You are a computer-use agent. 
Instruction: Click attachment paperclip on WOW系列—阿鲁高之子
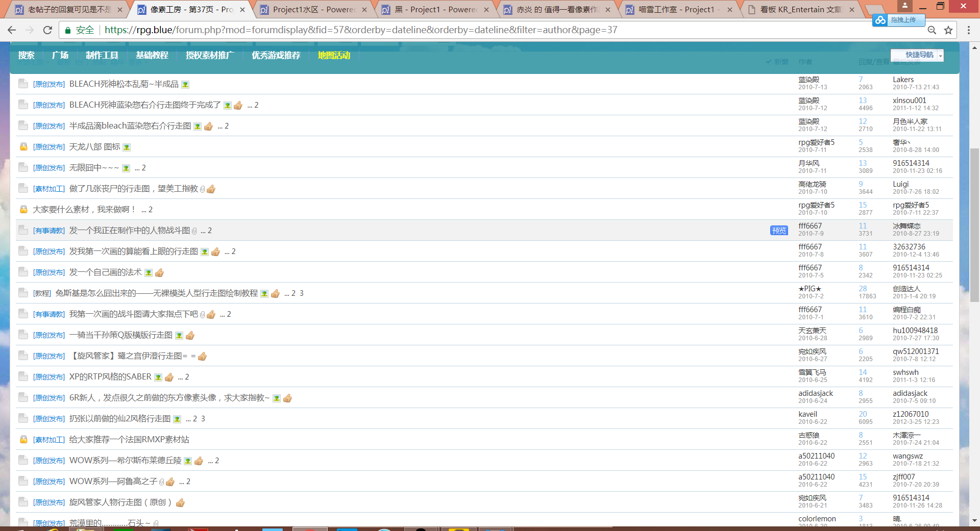(x=161, y=482)
